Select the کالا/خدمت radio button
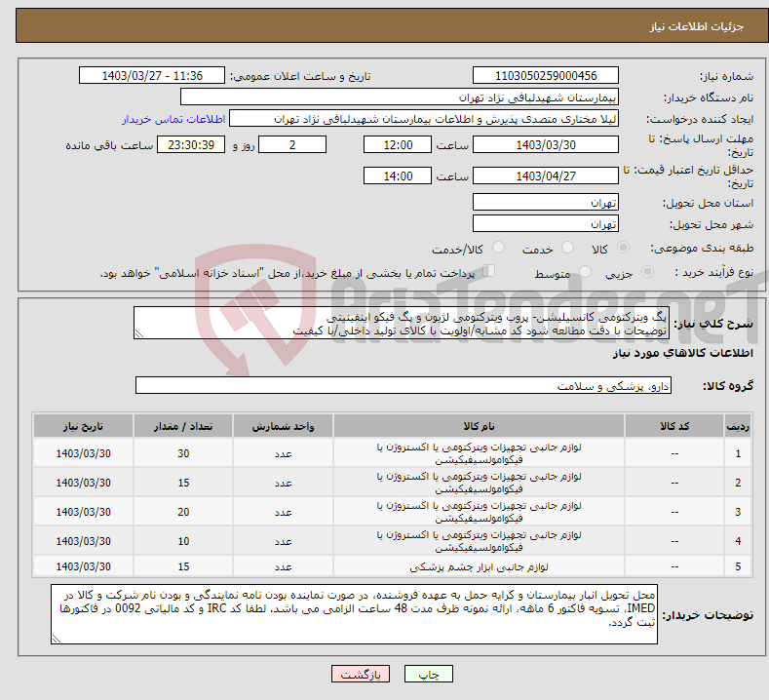 pos(498,248)
